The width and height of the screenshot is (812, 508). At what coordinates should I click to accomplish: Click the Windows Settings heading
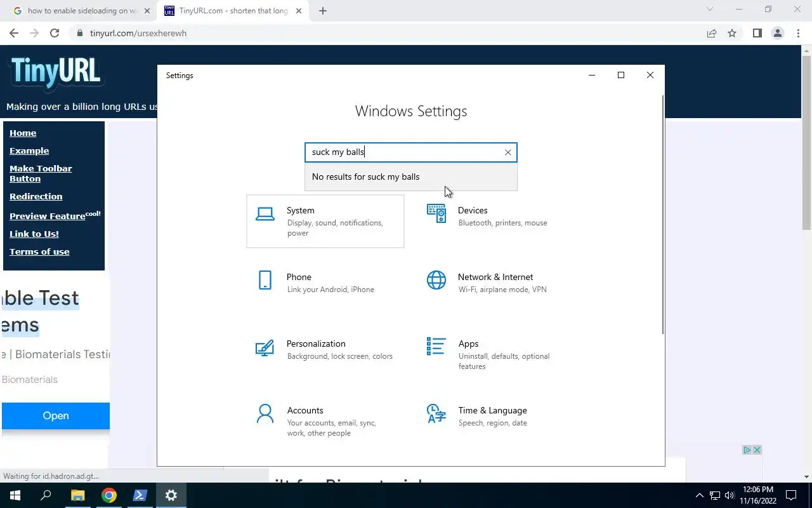click(411, 111)
